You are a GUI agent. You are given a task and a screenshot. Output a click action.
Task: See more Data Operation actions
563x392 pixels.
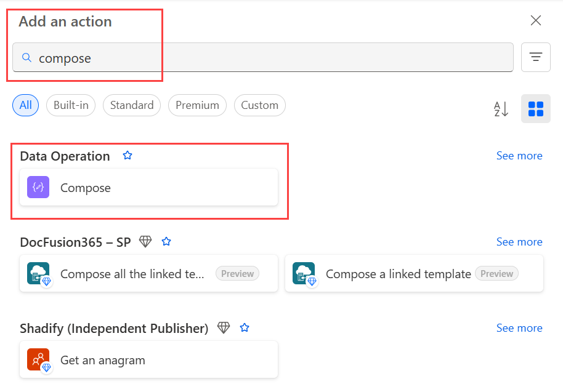[x=519, y=156]
